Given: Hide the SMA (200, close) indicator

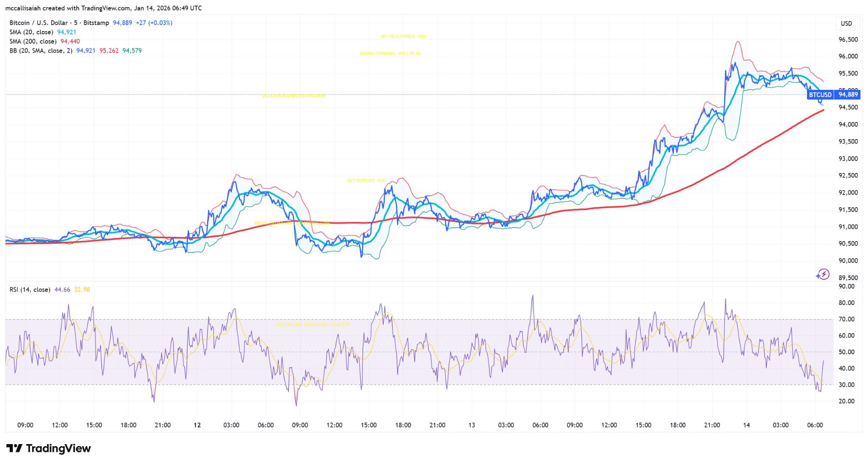Looking at the screenshot, I should (33, 41).
